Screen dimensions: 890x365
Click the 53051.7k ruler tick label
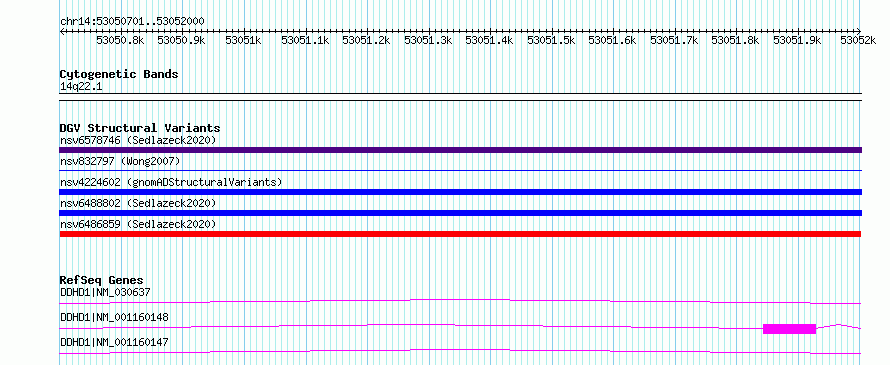point(674,40)
